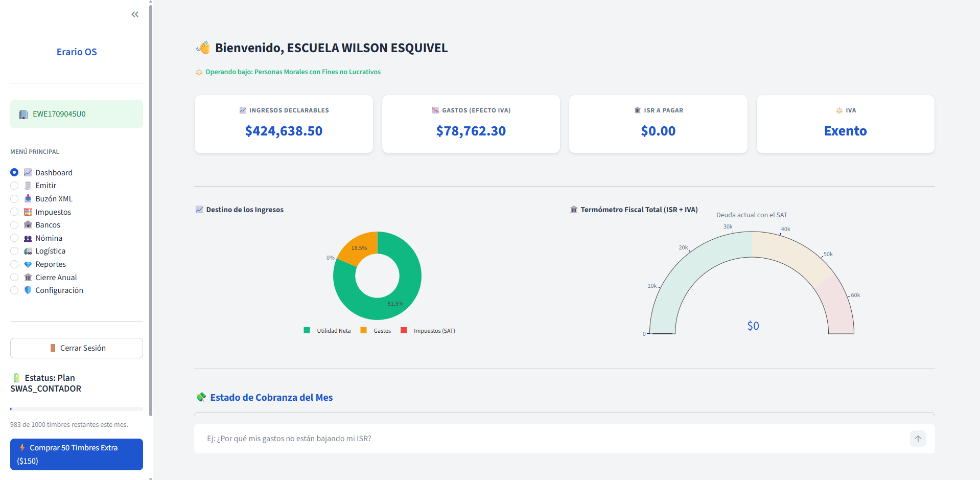
Task: Click the Configuración shield icon
Action: pos(28,290)
